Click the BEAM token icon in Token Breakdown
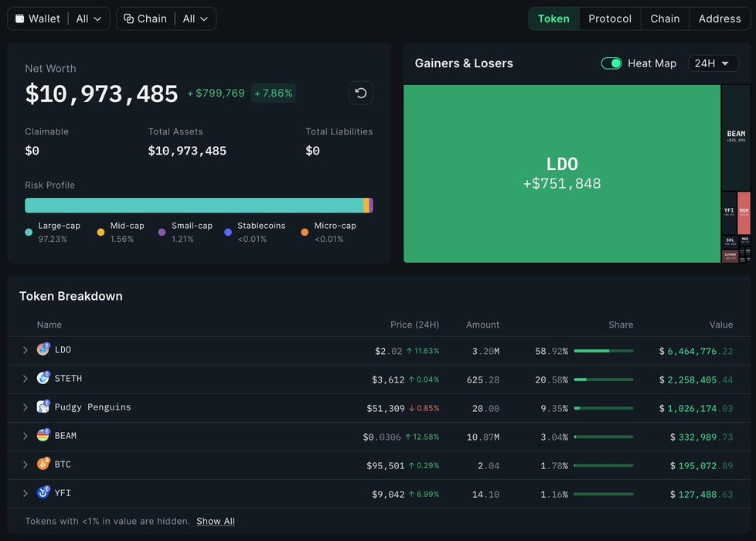Image resolution: width=756 pixels, height=541 pixels. pos(43,435)
